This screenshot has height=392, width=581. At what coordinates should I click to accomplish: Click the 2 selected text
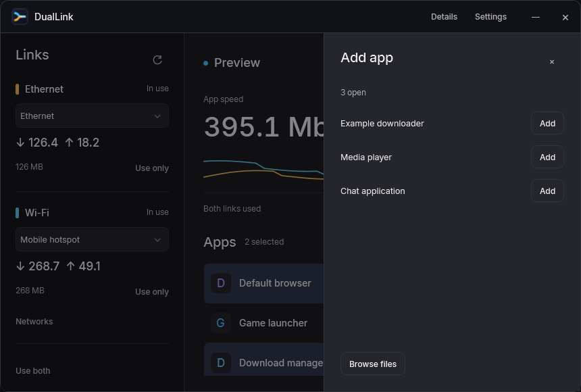coord(264,242)
